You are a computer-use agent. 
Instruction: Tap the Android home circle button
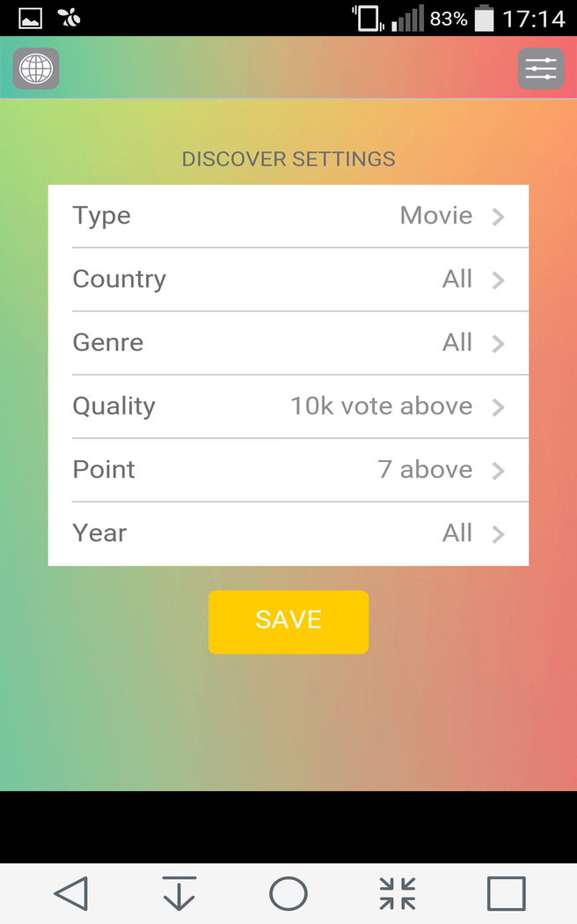click(288, 893)
